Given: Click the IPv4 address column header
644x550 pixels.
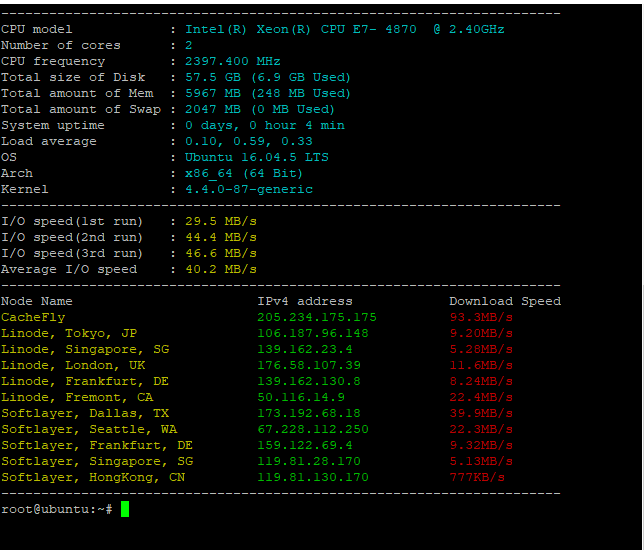Looking at the screenshot, I should pyautogui.click(x=305, y=301).
